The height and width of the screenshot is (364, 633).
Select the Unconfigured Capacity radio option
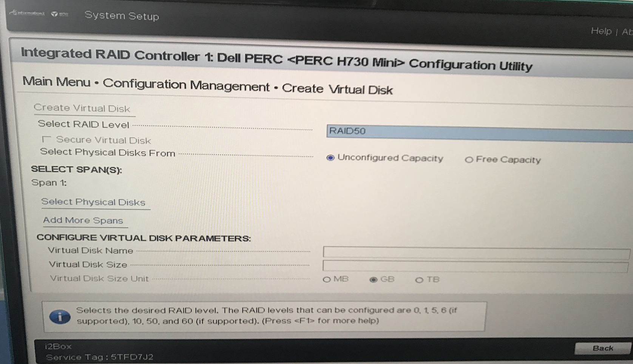coord(330,157)
